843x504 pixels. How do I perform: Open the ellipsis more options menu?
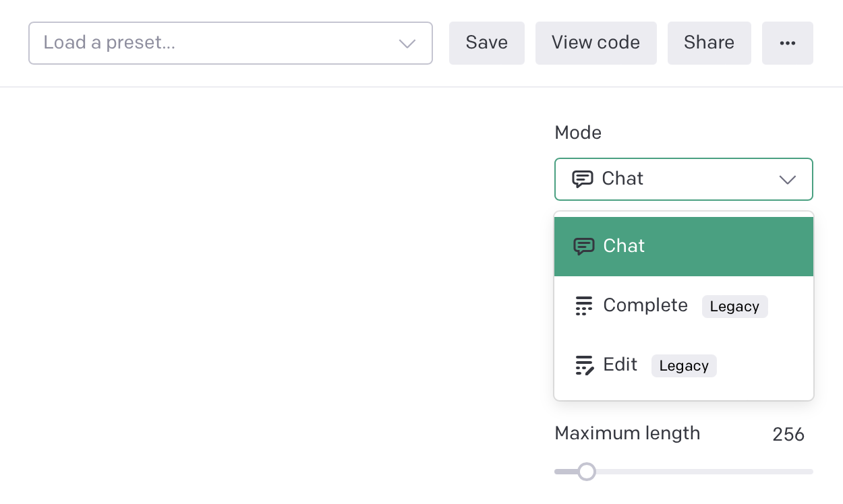(787, 43)
